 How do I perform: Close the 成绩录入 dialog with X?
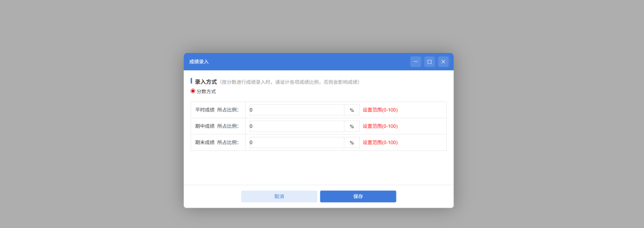click(x=443, y=62)
